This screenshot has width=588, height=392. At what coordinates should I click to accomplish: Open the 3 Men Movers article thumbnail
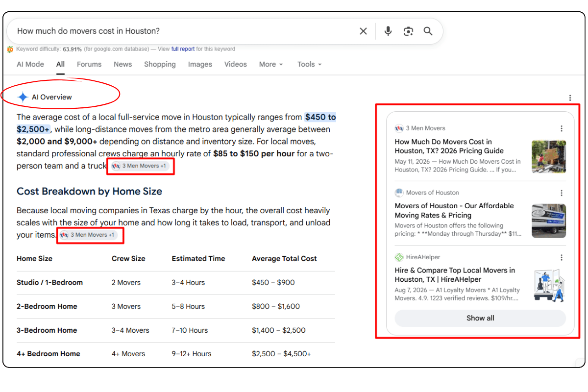point(549,157)
